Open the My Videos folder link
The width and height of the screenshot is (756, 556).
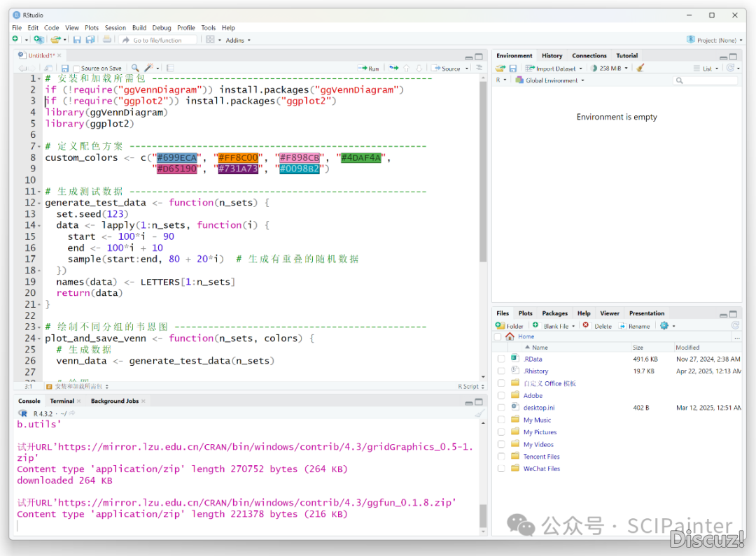pos(538,444)
